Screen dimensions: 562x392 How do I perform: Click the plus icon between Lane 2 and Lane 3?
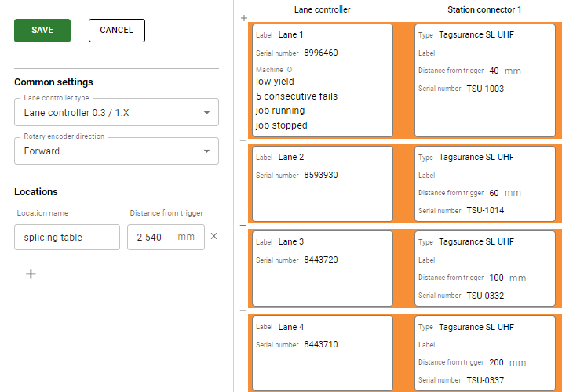point(243,225)
